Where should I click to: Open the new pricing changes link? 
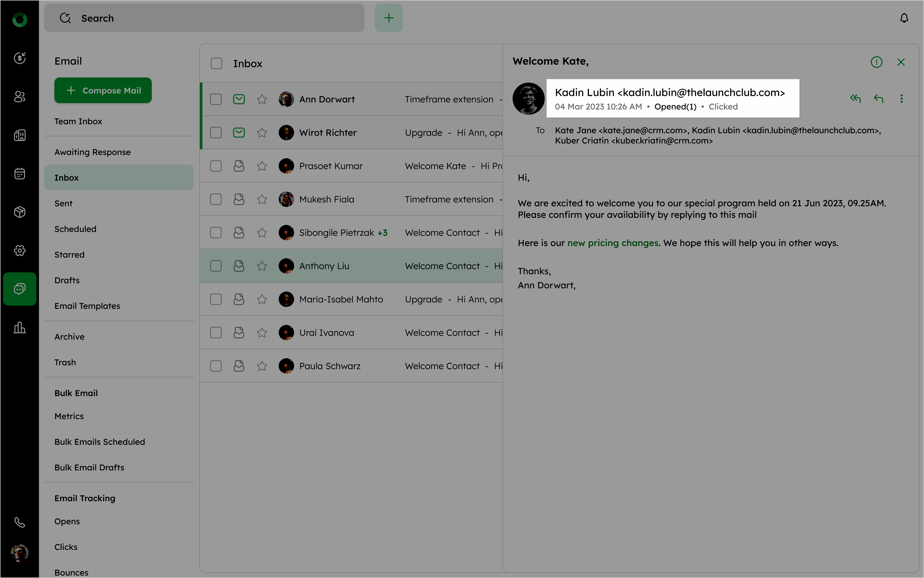[x=612, y=243]
